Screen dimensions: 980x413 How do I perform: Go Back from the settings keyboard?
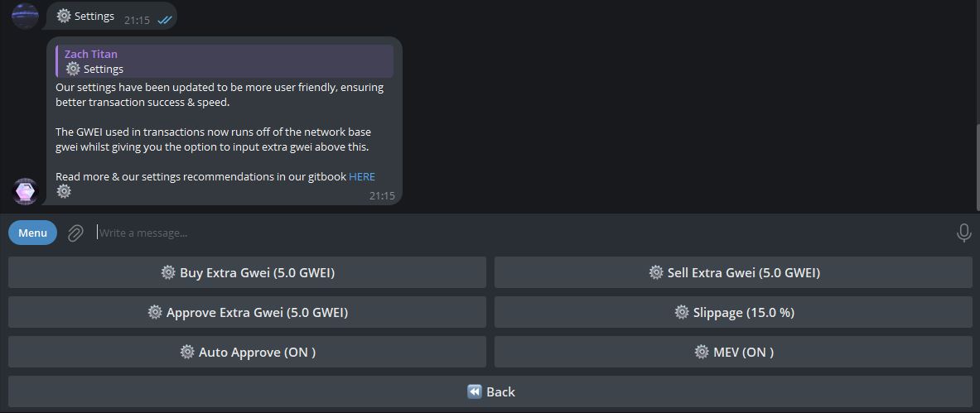coord(490,391)
